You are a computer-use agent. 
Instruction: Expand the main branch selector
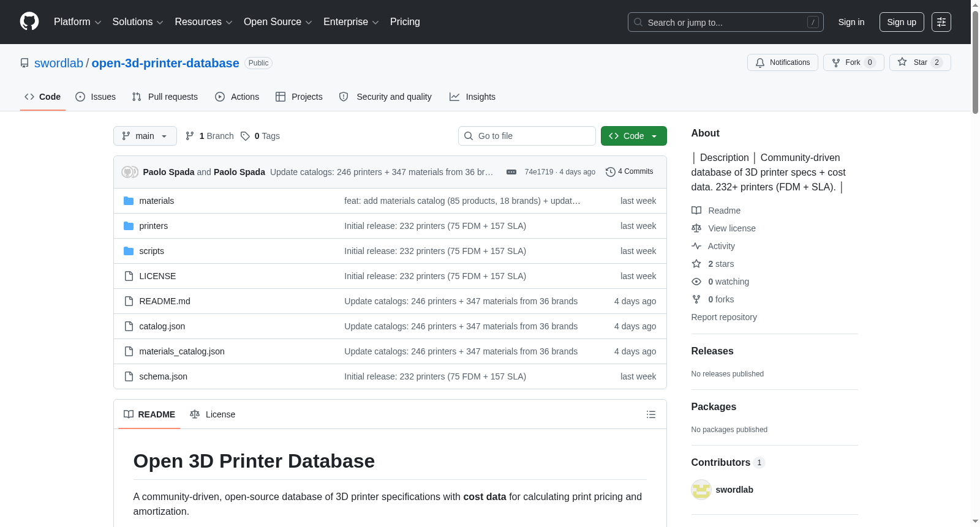(145, 136)
